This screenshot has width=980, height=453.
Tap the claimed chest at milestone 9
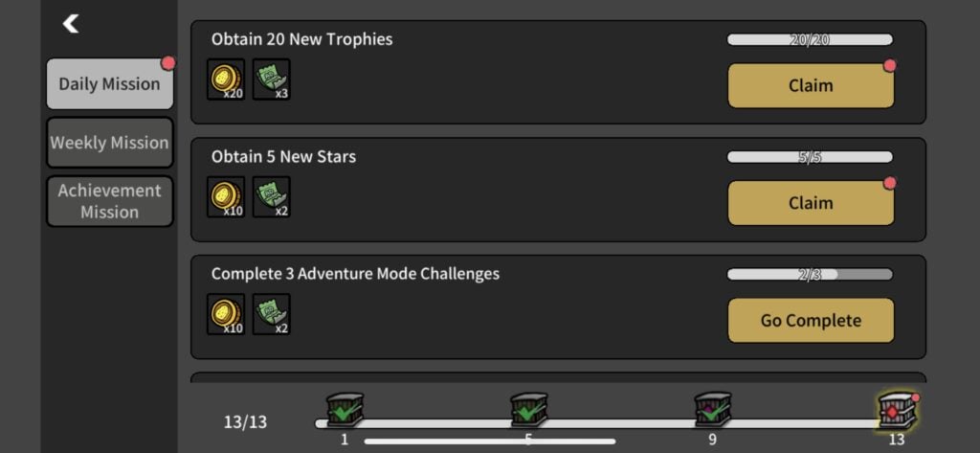pos(713,410)
